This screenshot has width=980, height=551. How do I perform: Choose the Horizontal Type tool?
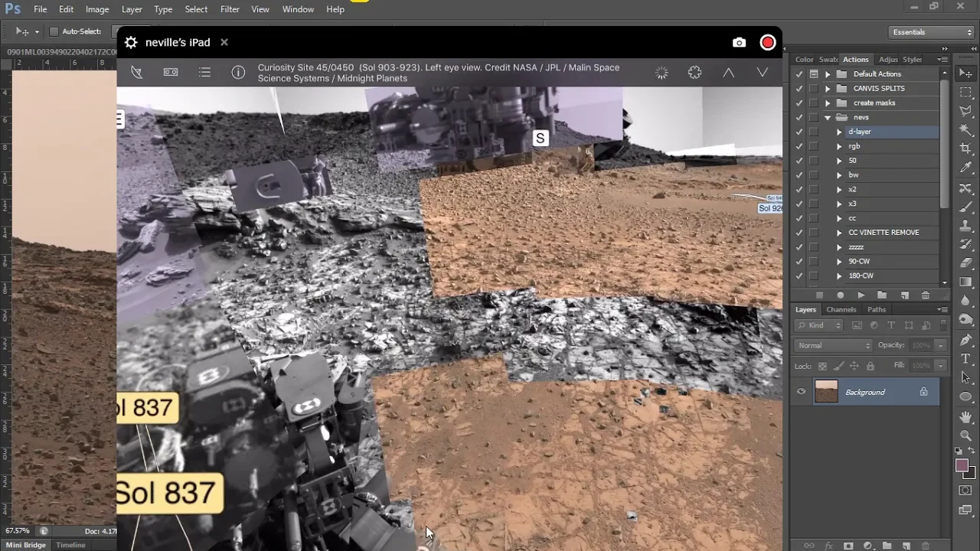coord(965,358)
